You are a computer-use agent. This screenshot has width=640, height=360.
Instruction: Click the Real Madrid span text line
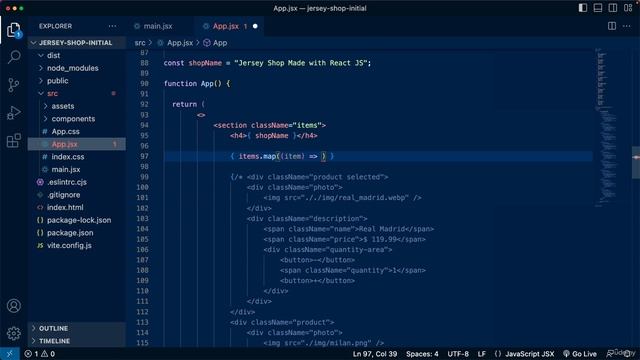click(x=349, y=229)
